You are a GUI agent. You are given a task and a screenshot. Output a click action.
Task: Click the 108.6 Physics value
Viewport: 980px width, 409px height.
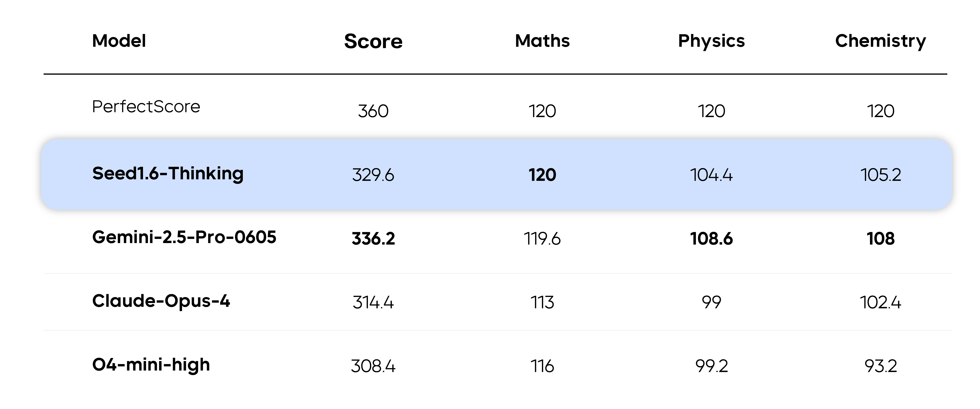711,239
